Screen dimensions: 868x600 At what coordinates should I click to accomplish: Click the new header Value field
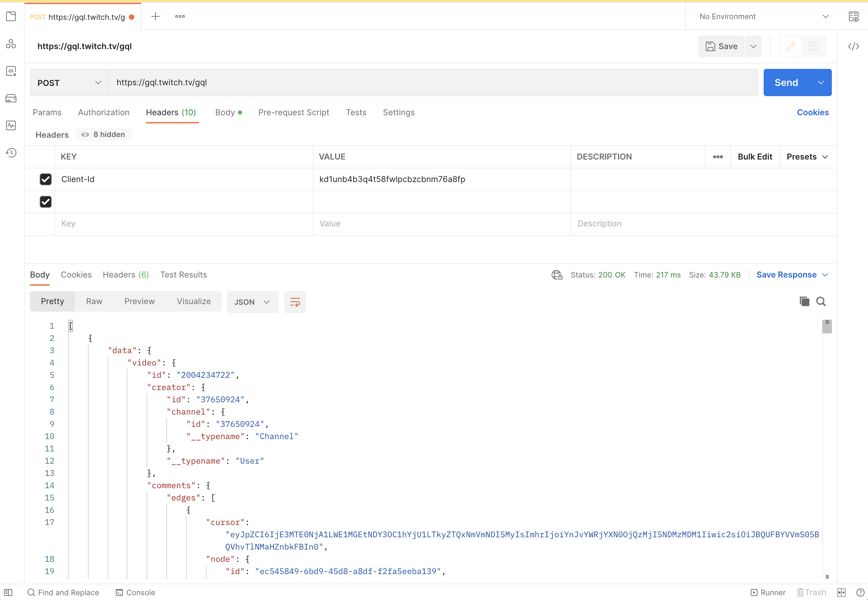point(442,224)
